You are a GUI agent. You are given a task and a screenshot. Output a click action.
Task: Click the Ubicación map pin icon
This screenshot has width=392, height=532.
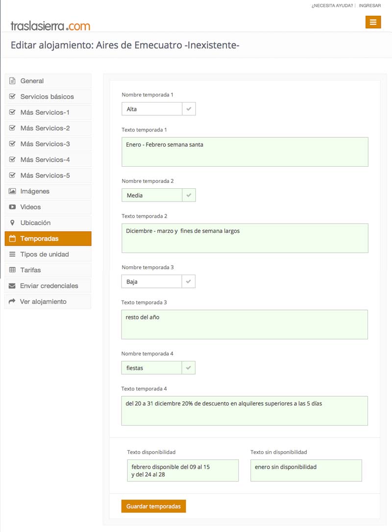12,223
